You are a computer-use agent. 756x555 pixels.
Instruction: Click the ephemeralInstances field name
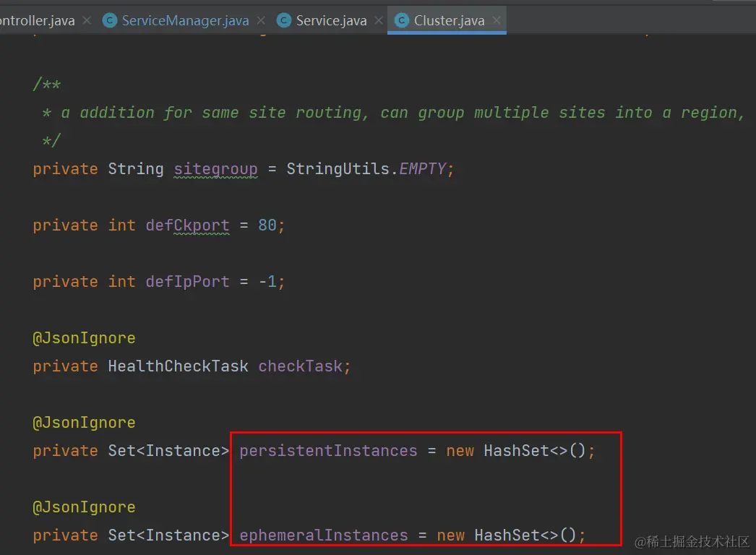point(324,535)
